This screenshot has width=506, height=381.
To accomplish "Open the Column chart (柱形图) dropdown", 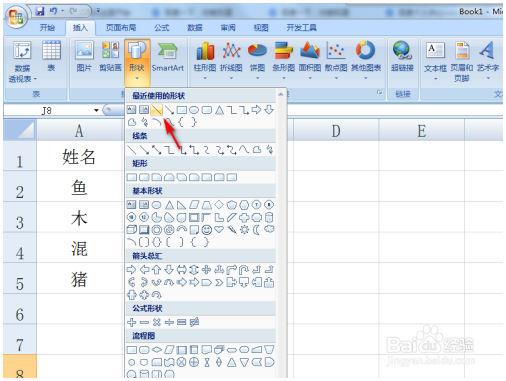I will coord(205,61).
